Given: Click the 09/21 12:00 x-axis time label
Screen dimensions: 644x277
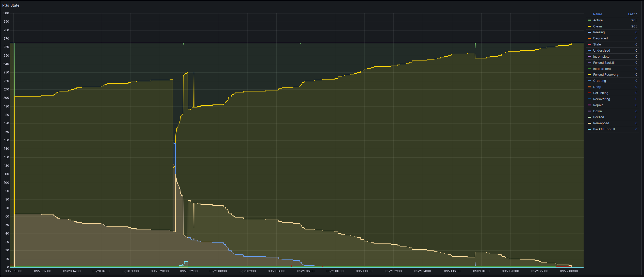Looking at the screenshot, I should (393, 271).
